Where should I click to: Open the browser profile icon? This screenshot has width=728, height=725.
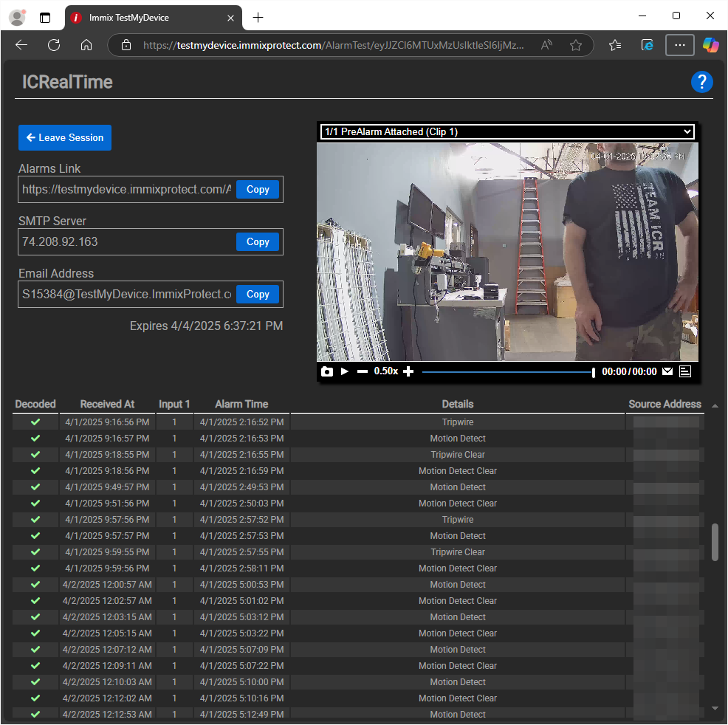click(18, 18)
